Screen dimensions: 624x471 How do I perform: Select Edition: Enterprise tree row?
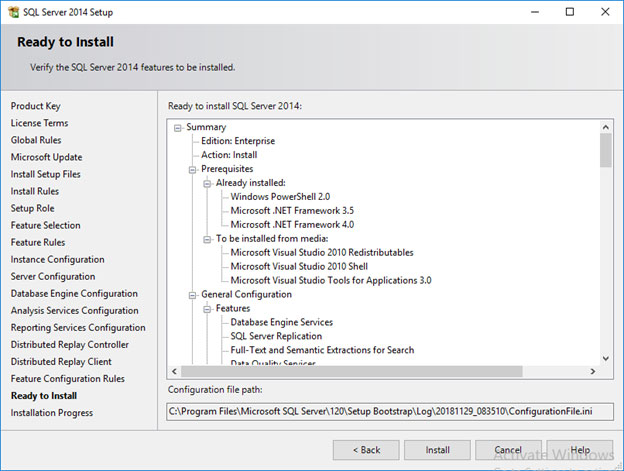(238, 141)
